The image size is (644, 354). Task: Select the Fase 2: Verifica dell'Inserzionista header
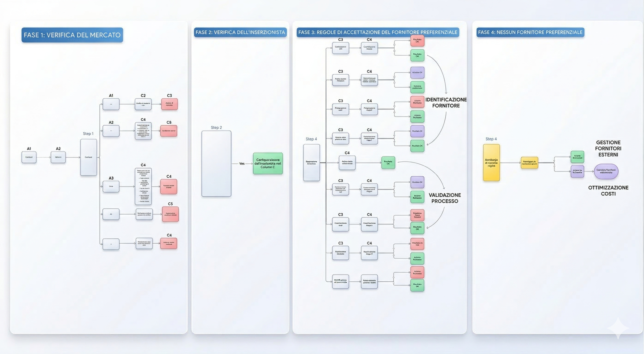click(240, 32)
